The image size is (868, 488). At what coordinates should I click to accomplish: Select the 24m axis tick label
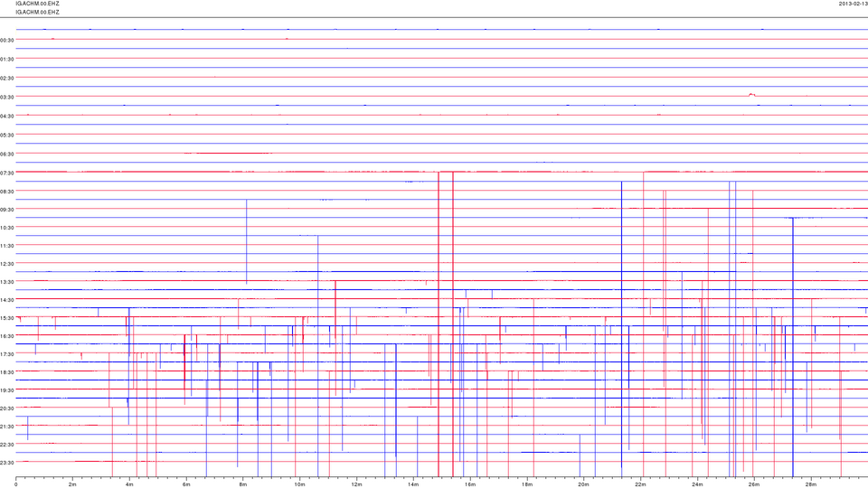click(697, 484)
